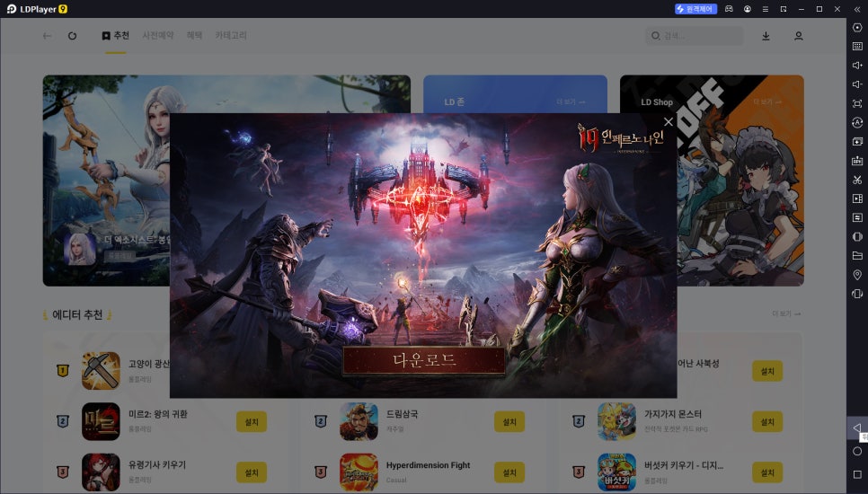Install 드림삼국
Screen dimensions: 868x494
pos(509,421)
